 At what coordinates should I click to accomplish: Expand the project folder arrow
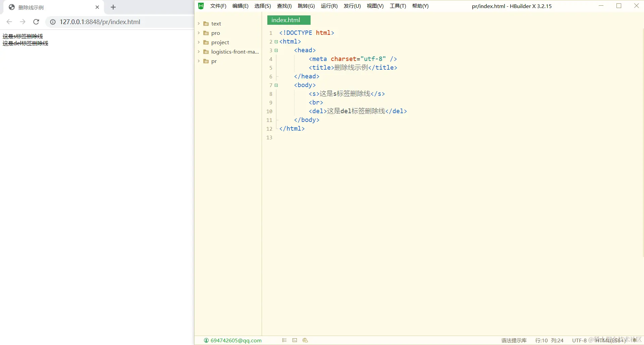pos(199,42)
